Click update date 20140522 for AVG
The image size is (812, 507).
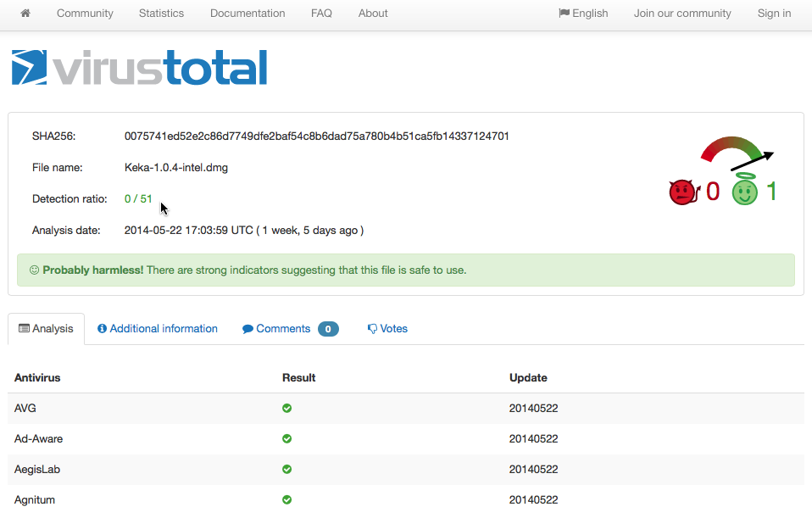pyautogui.click(x=533, y=409)
